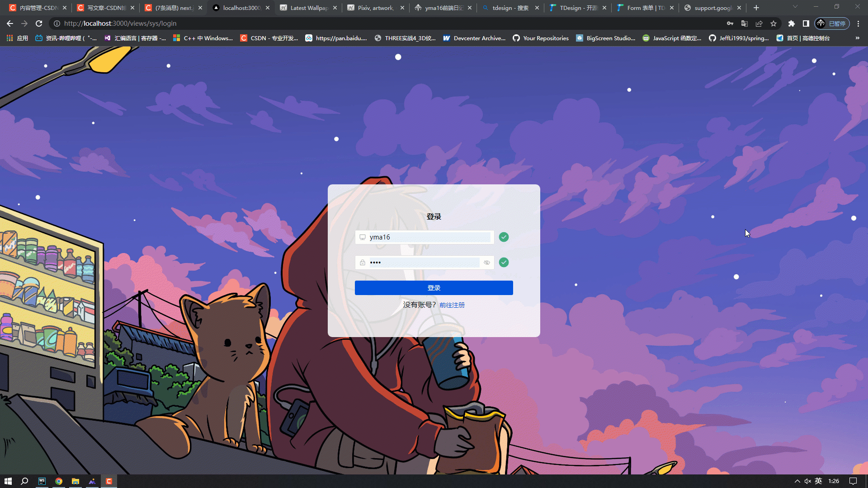Click the paused 已暂停 extension toggle
The image size is (868, 488).
832,23
